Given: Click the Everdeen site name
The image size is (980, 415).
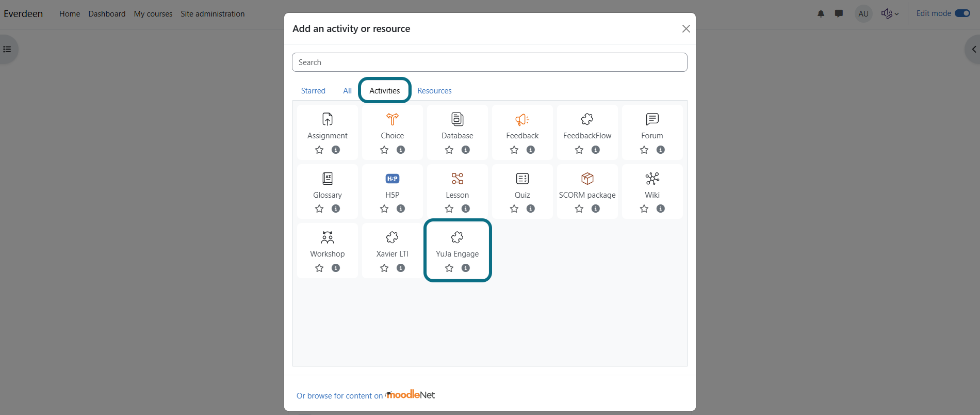Looking at the screenshot, I should click(x=23, y=14).
